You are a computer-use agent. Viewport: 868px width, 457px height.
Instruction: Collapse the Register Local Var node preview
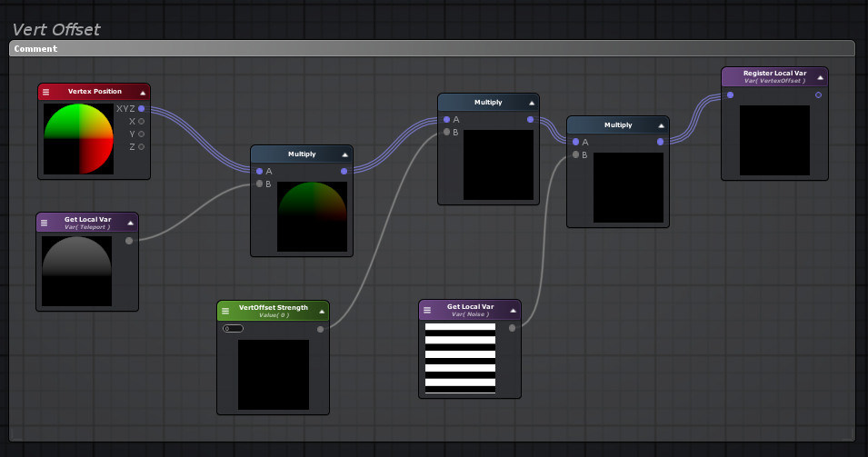click(x=821, y=78)
